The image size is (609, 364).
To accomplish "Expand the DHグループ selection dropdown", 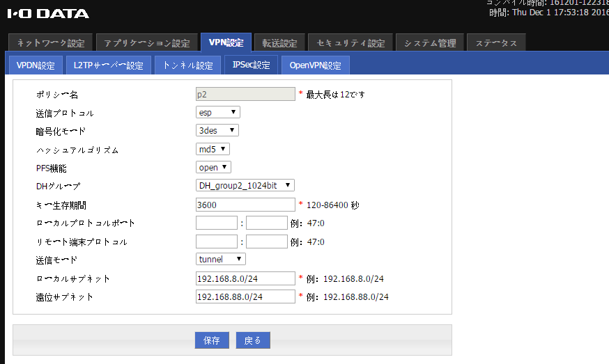I will 245,185.
